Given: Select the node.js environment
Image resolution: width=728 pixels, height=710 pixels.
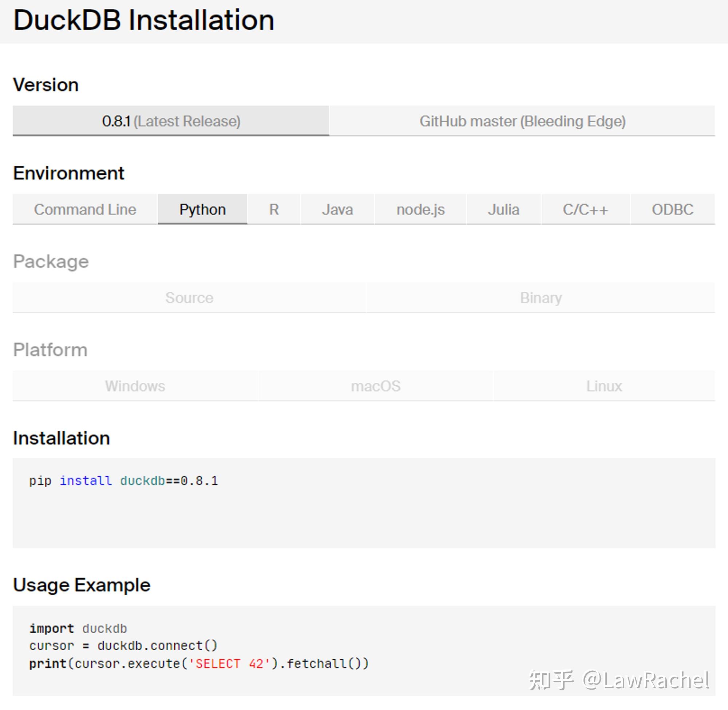Looking at the screenshot, I should 420,209.
